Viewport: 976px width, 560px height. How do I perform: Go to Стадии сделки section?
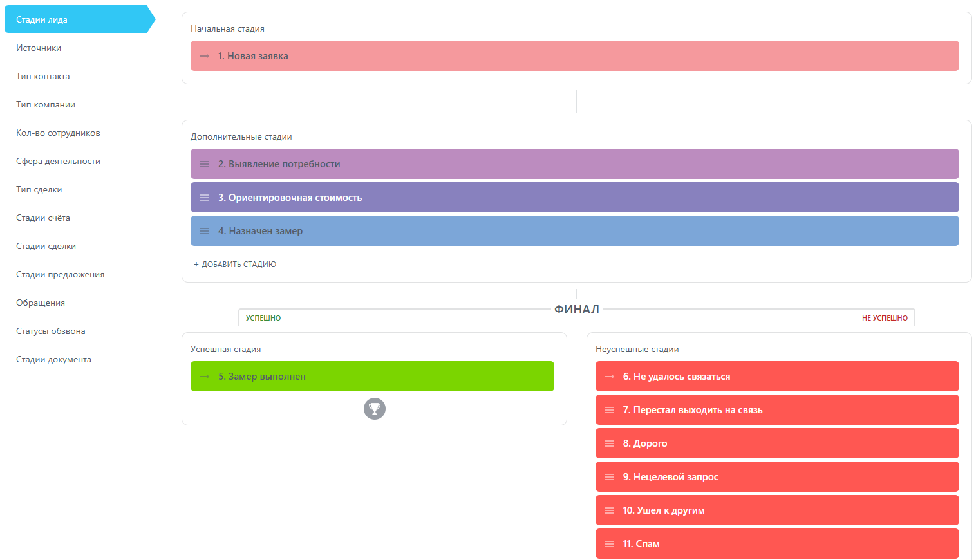(46, 246)
